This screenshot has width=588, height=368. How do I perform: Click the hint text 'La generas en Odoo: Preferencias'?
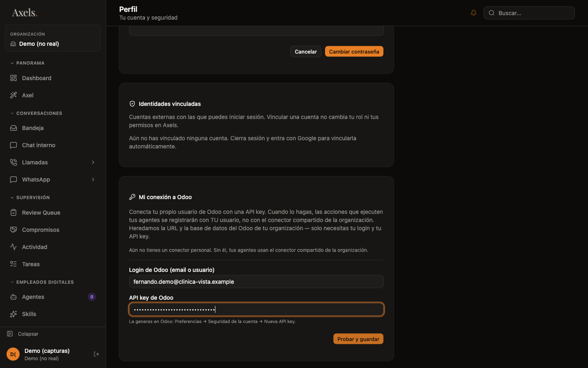click(212, 321)
